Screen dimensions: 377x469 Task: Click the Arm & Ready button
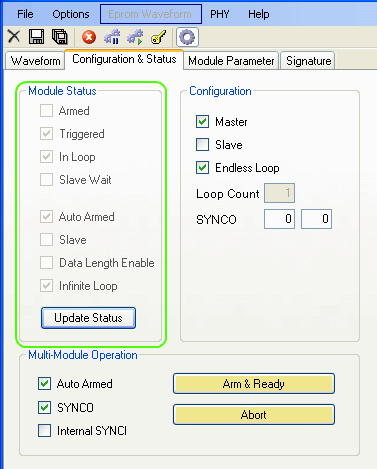coord(254,384)
